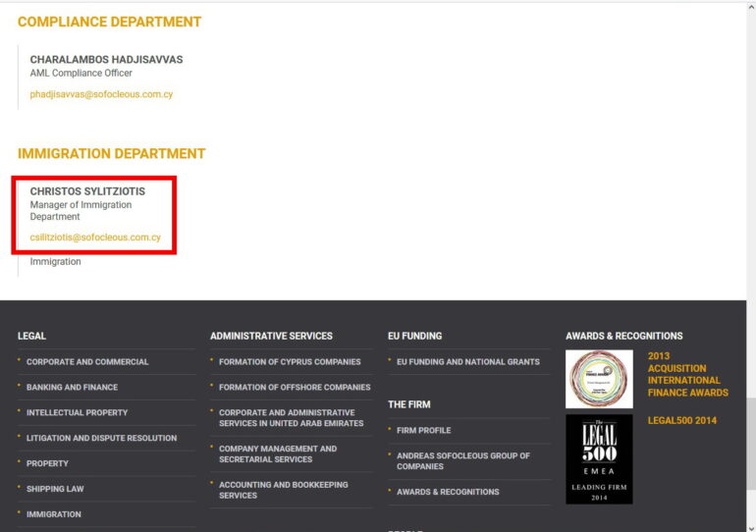Click the EU Funding footer heading
Image resolution: width=756 pixels, height=532 pixels.
tap(414, 337)
